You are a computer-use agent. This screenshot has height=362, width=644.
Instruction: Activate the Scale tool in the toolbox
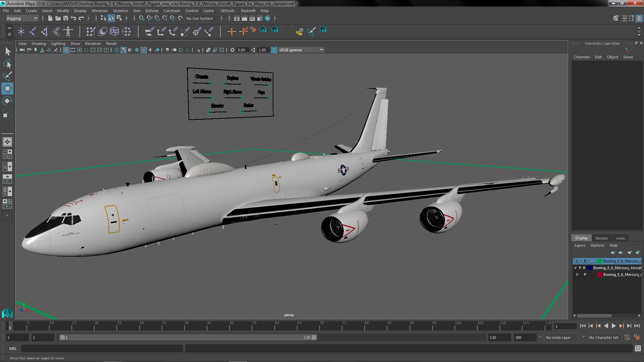click(x=7, y=113)
